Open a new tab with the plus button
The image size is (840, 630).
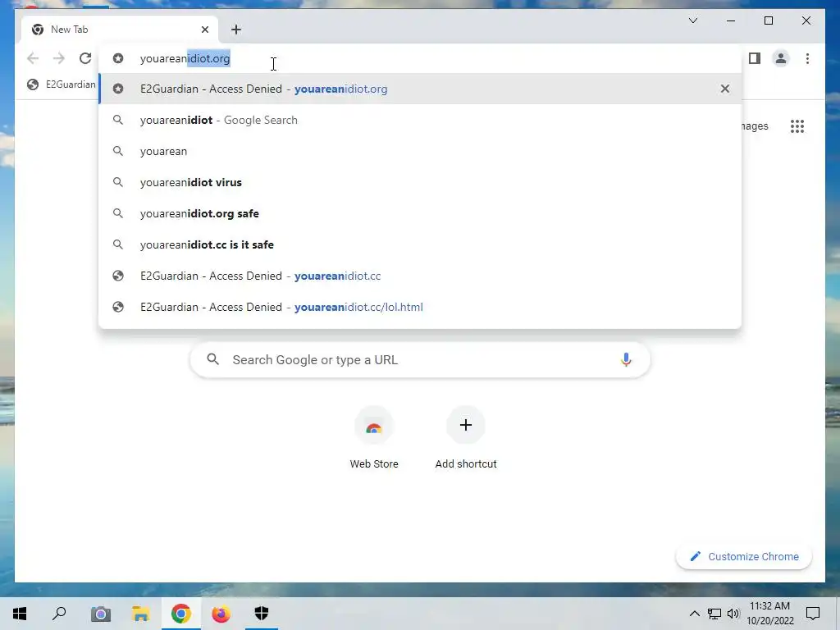tap(236, 30)
